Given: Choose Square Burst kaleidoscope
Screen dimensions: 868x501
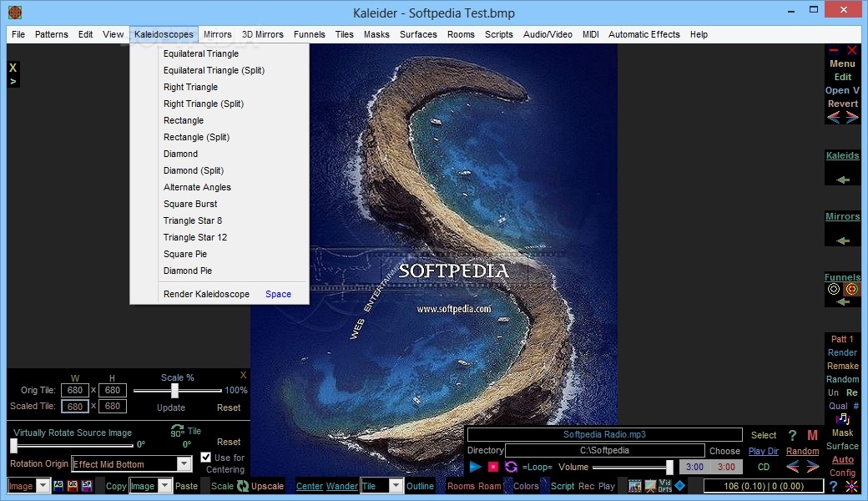Looking at the screenshot, I should (190, 204).
